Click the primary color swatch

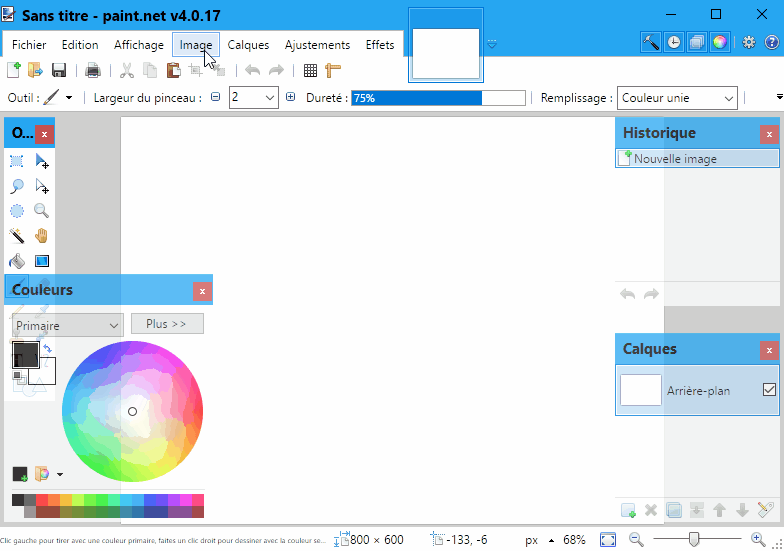pyautogui.click(x=26, y=355)
